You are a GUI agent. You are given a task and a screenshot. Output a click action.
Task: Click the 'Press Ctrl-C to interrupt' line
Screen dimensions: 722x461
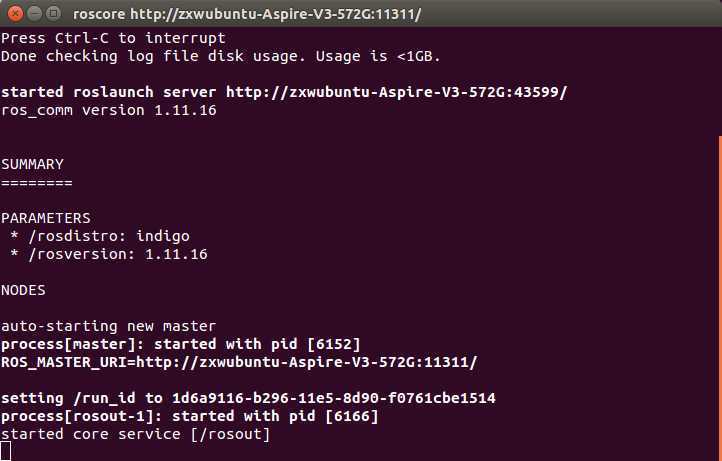(113, 38)
